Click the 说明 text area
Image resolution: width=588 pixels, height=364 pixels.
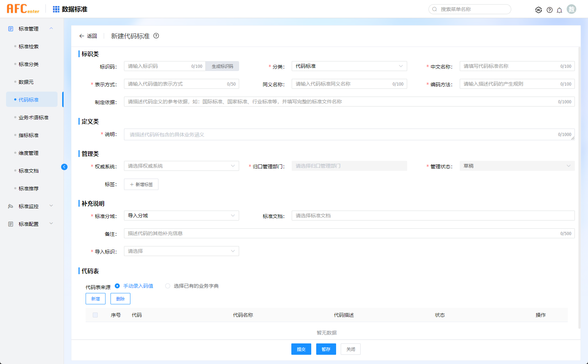(x=349, y=134)
